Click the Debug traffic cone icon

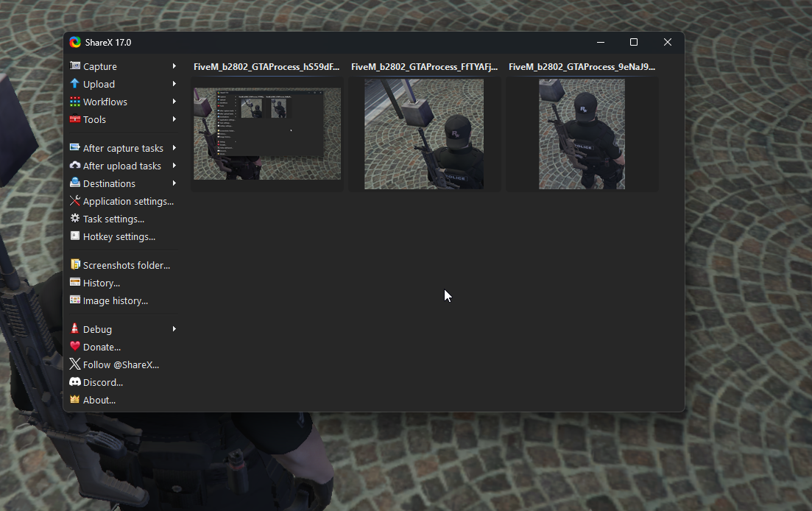point(75,328)
